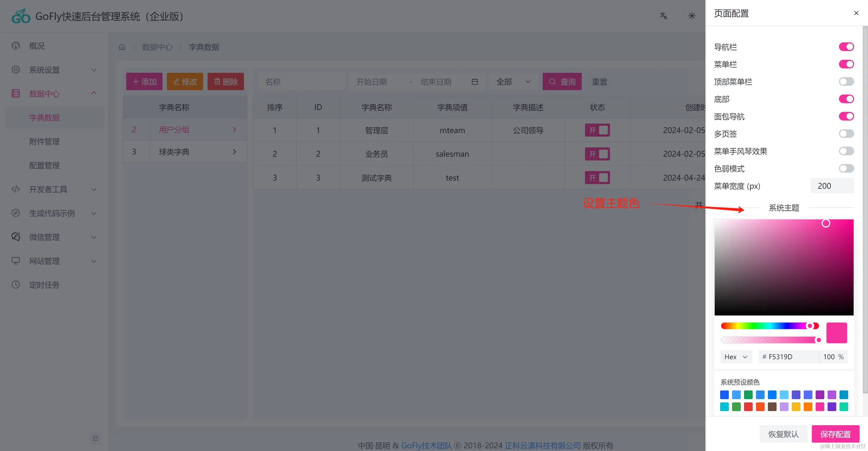
Task: Open GoFly技术团队 footer link
Action: point(426,445)
